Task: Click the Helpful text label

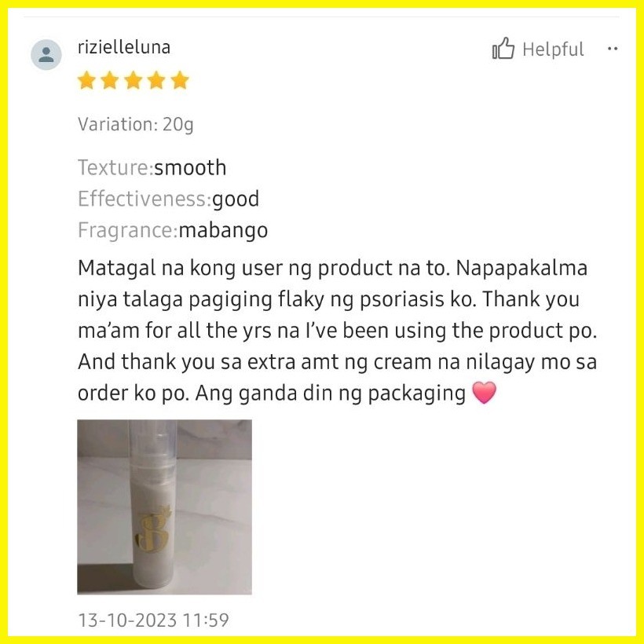Action: coord(553,49)
